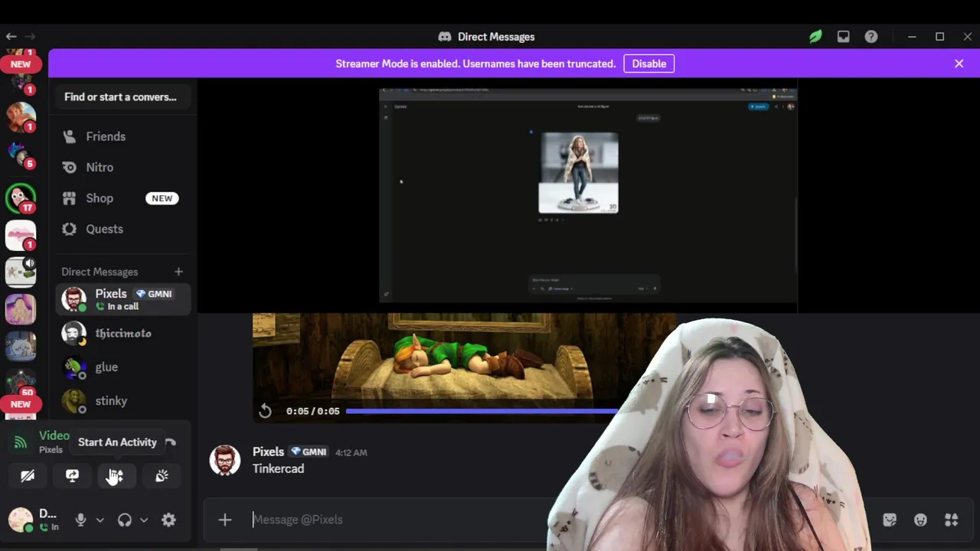Open the shared screen stream preview

[x=588, y=195]
